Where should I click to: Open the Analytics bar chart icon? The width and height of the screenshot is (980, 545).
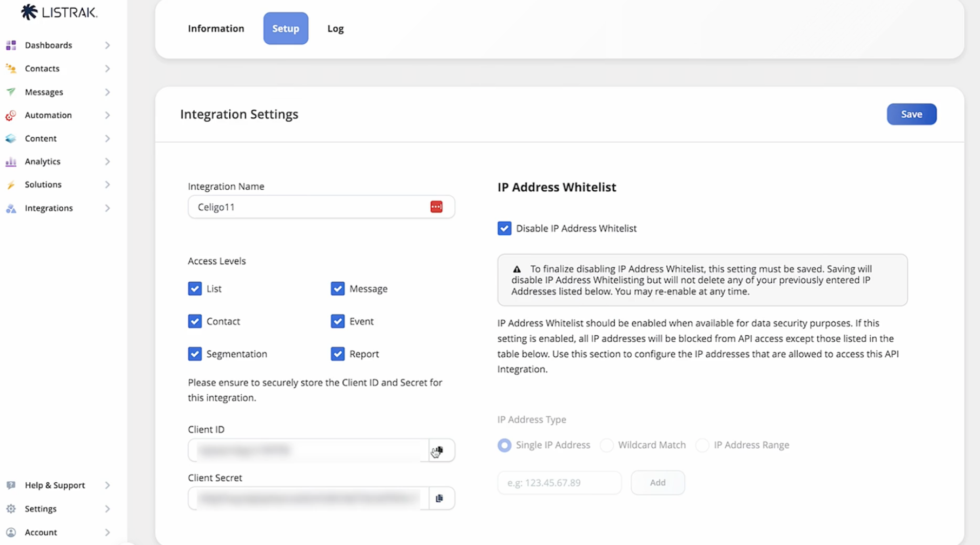coord(11,162)
